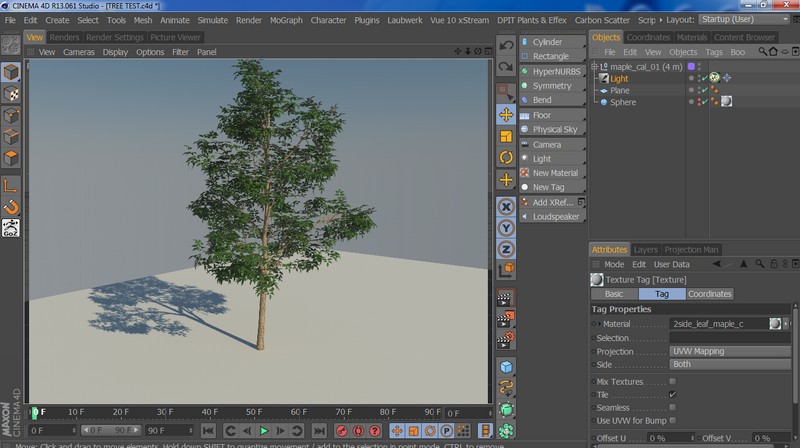This screenshot has height=448, width=800.
Task: Switch to the Render Settings tab
Action: pyautogui.click(x=115, y=37)
